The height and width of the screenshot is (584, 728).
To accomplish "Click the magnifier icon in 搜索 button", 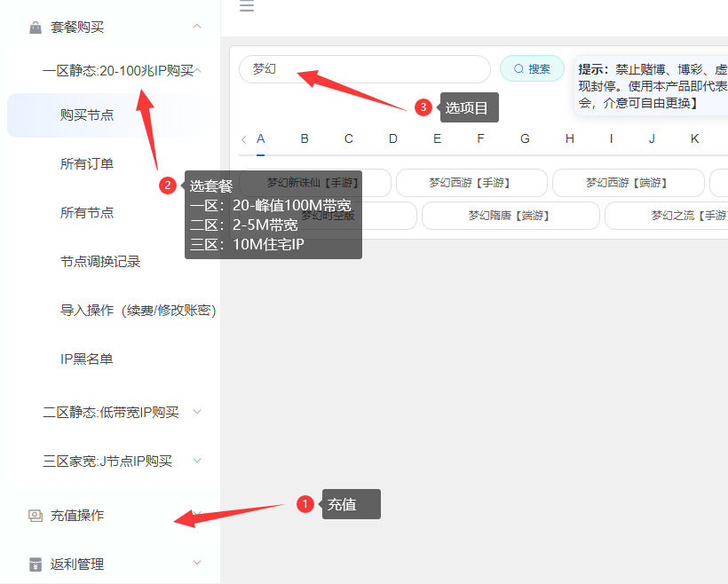I will point(518,68).
